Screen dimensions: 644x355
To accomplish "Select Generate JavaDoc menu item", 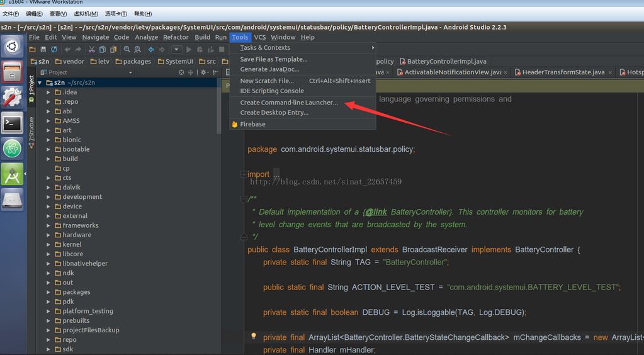I will tap(303, 69).
